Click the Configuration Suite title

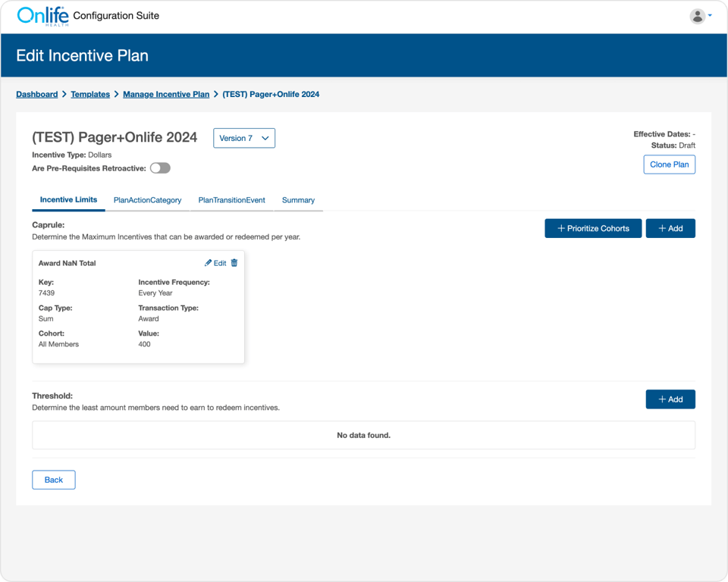[116, 16]
